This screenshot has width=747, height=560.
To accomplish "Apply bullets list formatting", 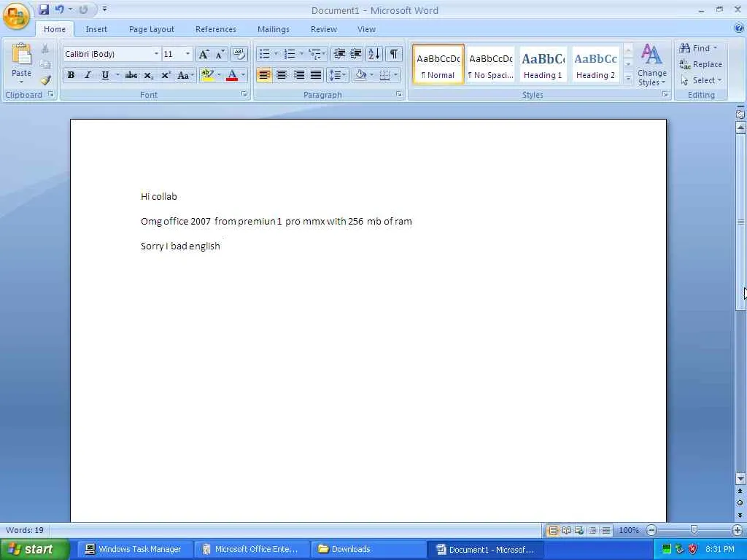I will (265, 54).
